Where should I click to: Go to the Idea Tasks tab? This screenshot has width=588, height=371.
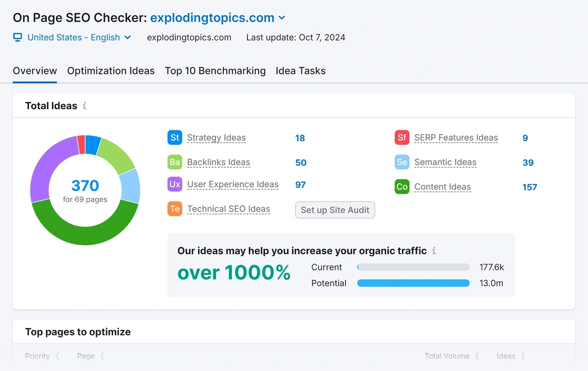[x=300, y=71]
